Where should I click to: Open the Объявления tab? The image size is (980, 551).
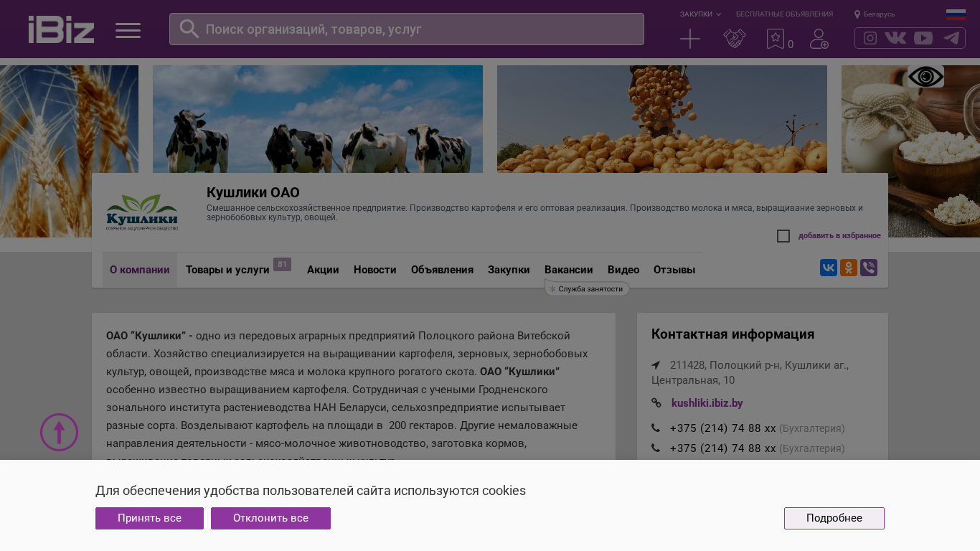tap(442, 270)
